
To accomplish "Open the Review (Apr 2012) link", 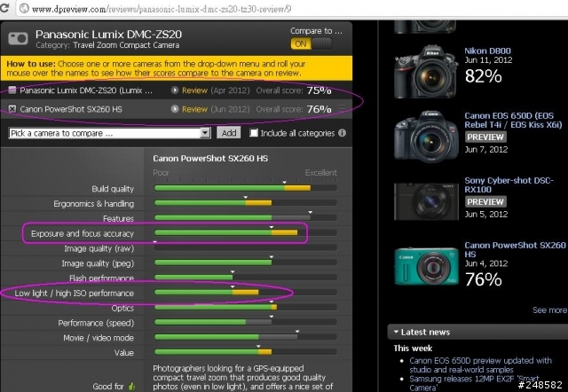I will tap(194, 90).
